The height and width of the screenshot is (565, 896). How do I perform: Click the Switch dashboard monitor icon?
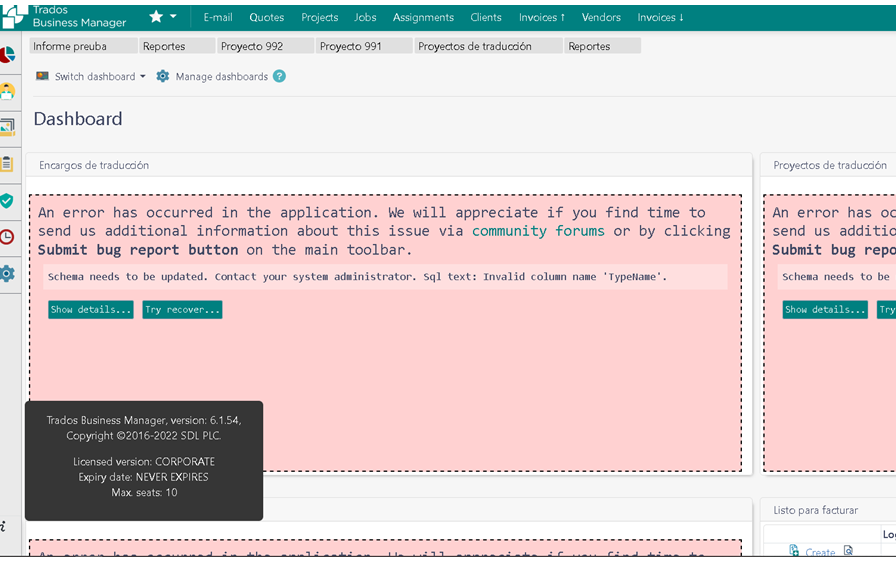click(42, 76)
